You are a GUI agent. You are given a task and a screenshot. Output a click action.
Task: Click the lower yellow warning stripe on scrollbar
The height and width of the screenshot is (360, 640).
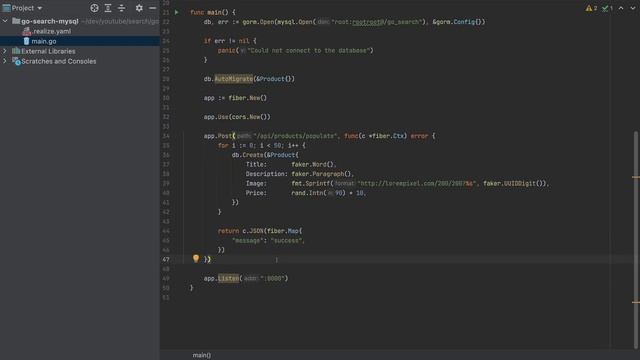[636, 302]
